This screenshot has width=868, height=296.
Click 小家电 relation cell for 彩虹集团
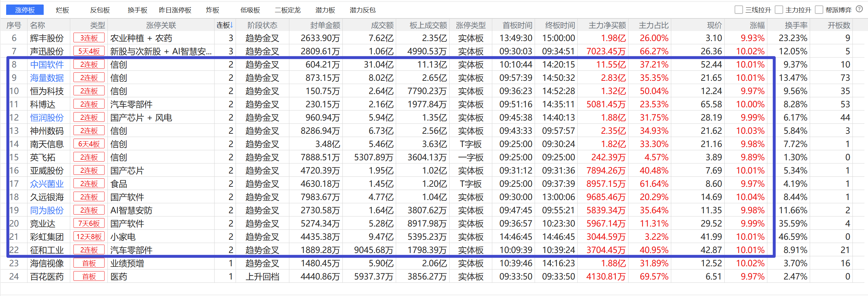pos(123,237)
